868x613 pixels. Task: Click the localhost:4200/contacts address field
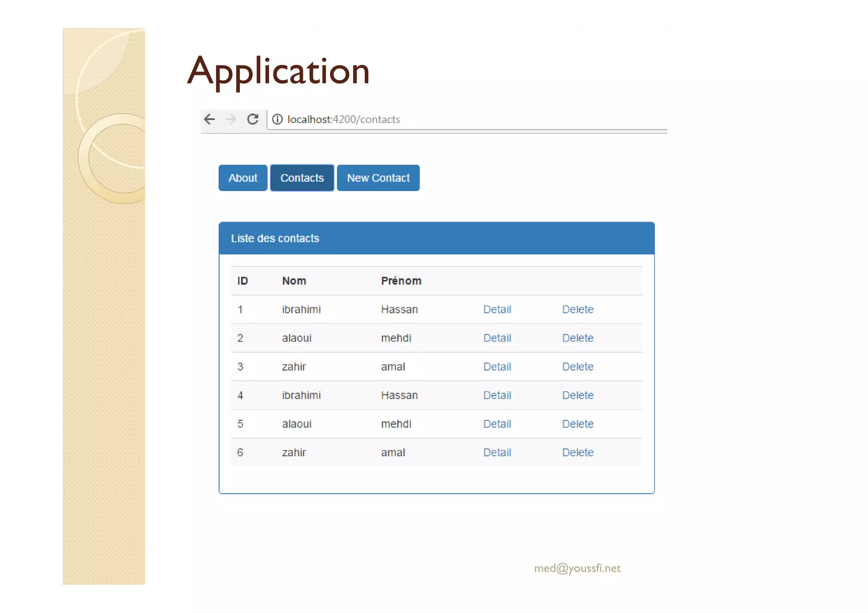(x=467, y=119)
